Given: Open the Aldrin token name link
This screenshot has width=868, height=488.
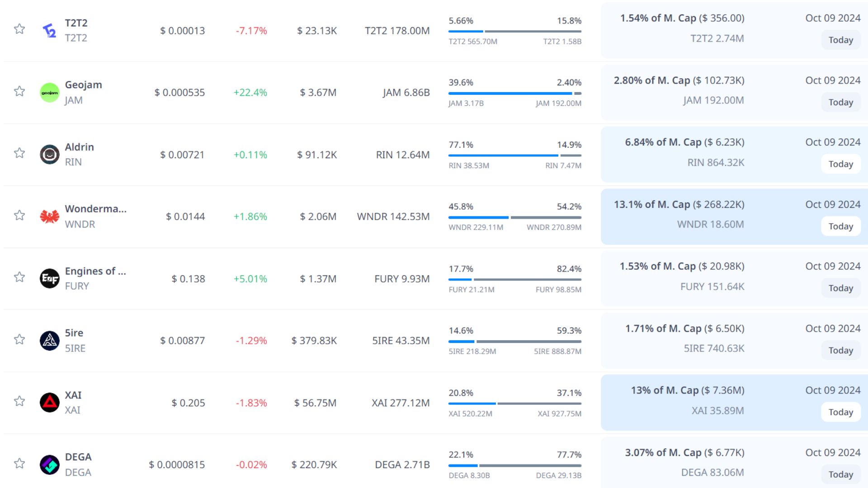Looking at the screenshot, I should (x=79, y=147).
